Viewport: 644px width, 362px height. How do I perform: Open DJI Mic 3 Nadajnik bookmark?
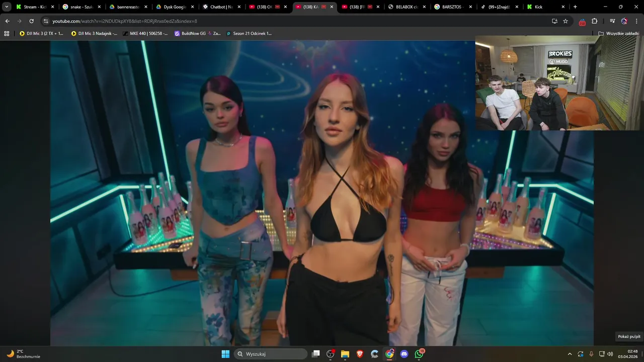pyautogui.click(x=94, y=33)
